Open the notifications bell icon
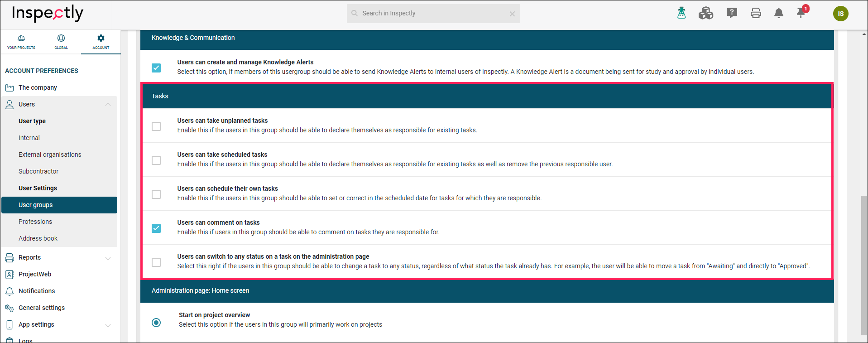 click(x=779, y=13)
